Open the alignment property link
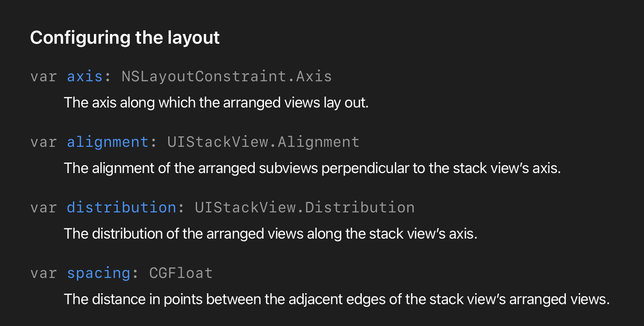644x326 pixels. tap(107, 142)
